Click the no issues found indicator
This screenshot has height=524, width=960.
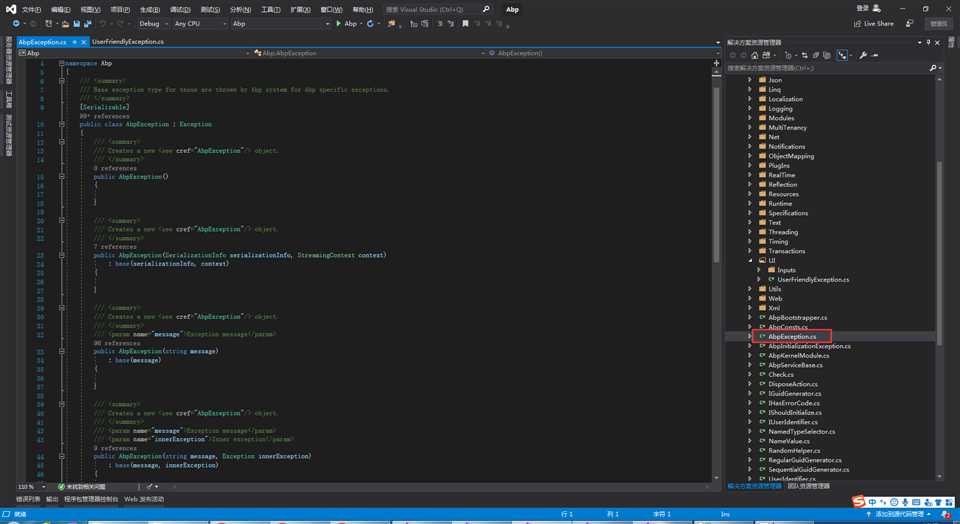[x=82, y=487]
